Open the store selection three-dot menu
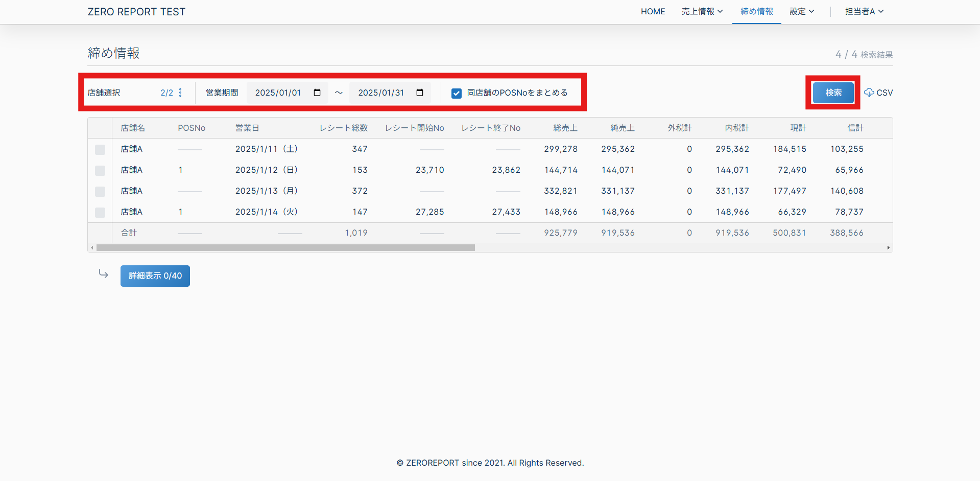The height and width of the screenshot is (481, 980). 180,93
